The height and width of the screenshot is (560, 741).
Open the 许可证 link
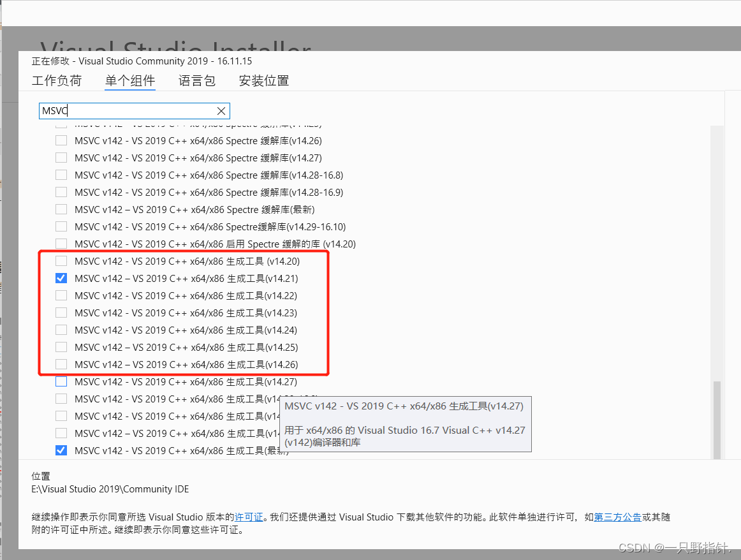coord(249,517)
